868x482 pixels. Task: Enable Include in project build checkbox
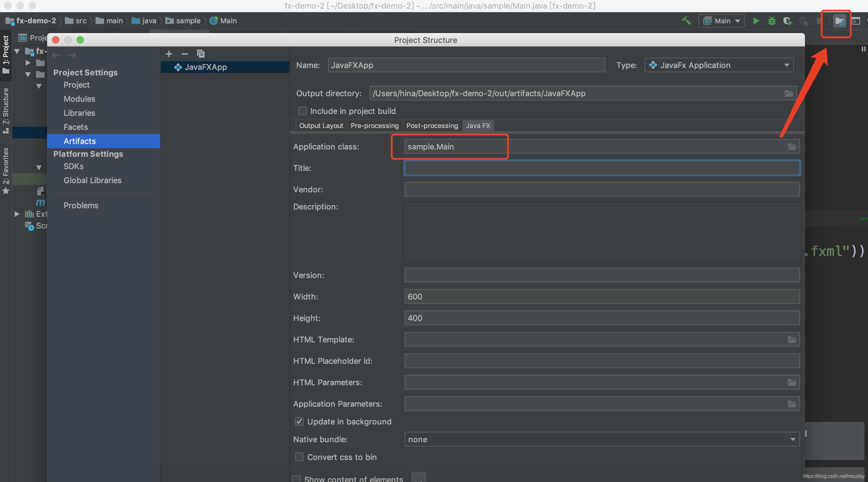click(302, 111)
